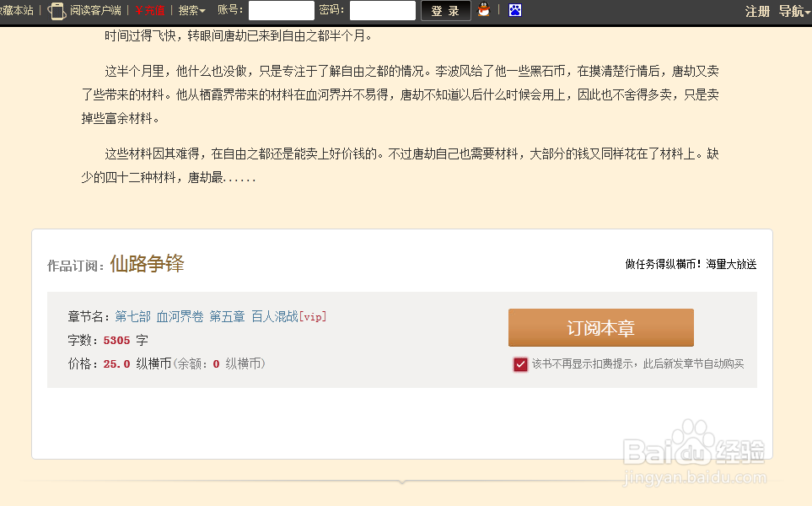This screenshot has height=506, width=812.
Task: Click the ¥充值 recharge icon
Action: click(x=148, y=10)
